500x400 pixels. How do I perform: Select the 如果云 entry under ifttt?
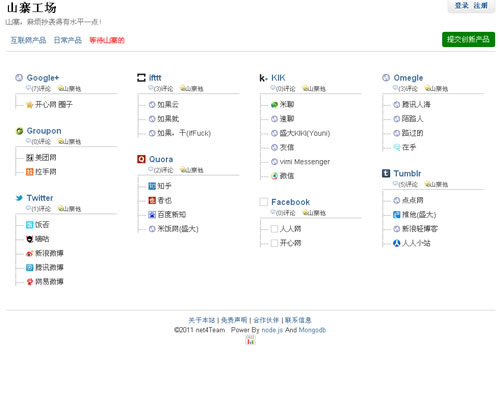168,105
